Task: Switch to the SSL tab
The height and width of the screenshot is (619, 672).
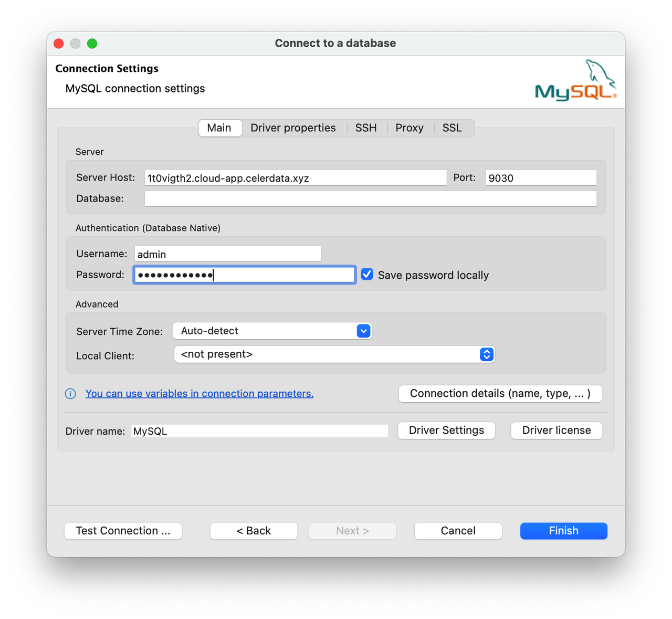Action: coord(452,128)
